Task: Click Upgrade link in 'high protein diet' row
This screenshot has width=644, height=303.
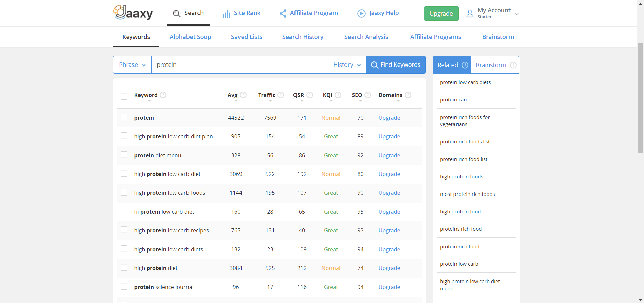Action: pos(389,268)
